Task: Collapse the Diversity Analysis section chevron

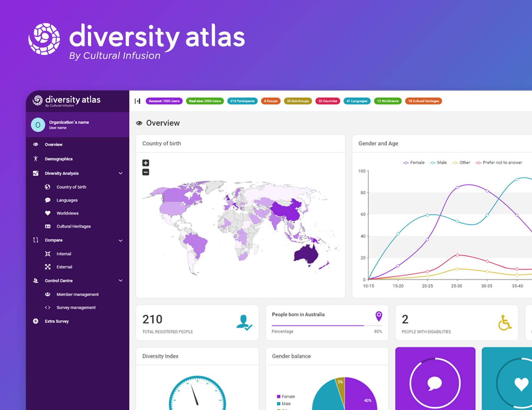Action: (x=121, y=173)
